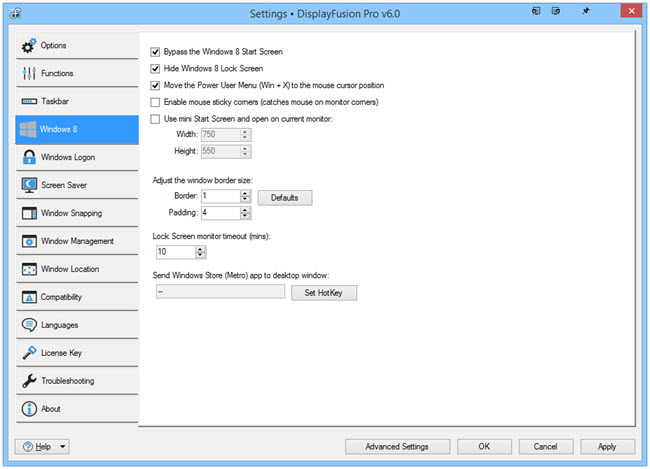650x469 pixels.
Task: Open the Window Snapping tab
Action: (77, 213)
